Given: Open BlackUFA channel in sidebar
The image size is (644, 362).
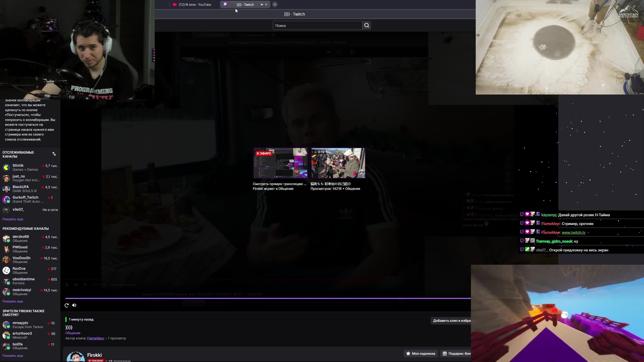Looking at the screenshot, I should pos(30,189).
